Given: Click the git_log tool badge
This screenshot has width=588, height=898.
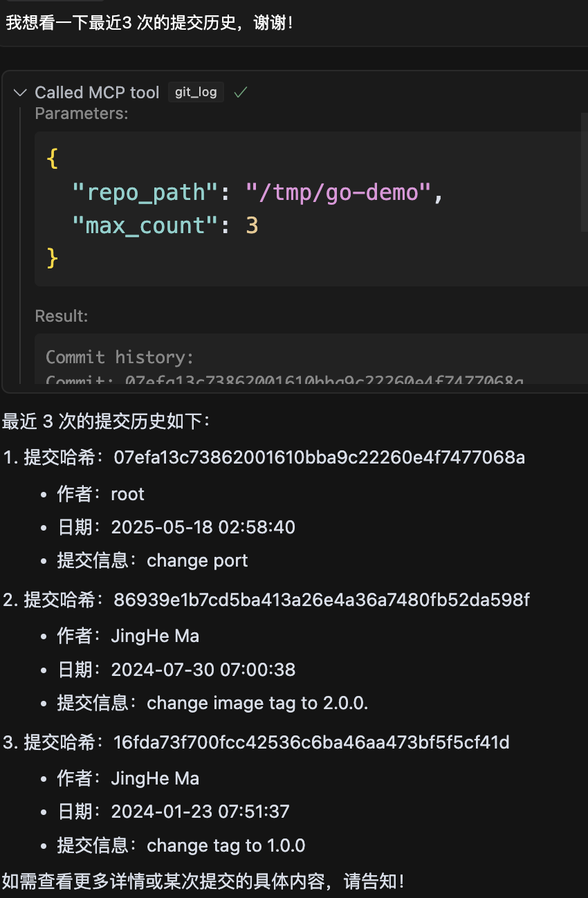Looking at the screenshot, I should 196,92.
